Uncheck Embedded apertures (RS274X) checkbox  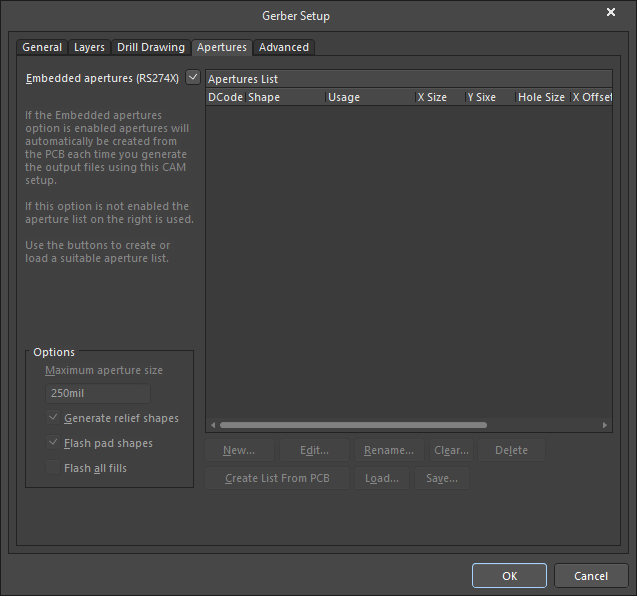click(193, 77)
